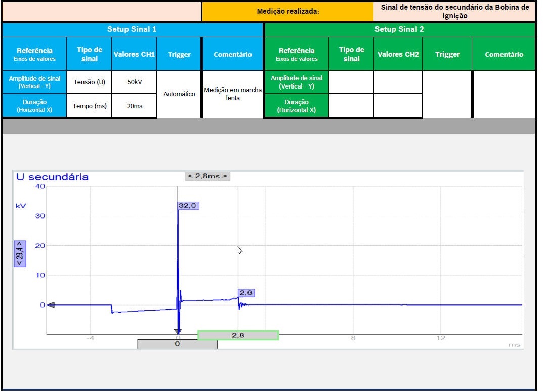Screen dimensions: 543x392
Task: Select the 2,6 voltage marker label
Action: pos(246,293)
